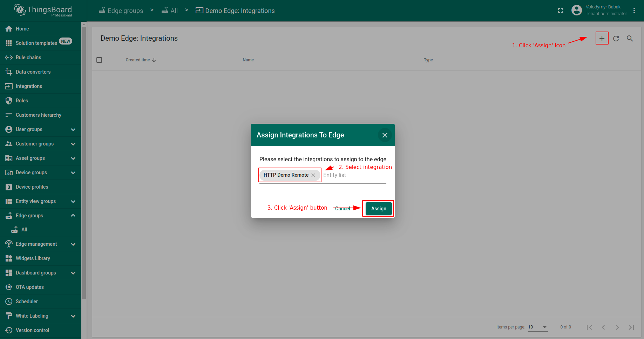Open Items per page dropdown
The height and width of the screenshot is (339, 644).
click(538, 327)
